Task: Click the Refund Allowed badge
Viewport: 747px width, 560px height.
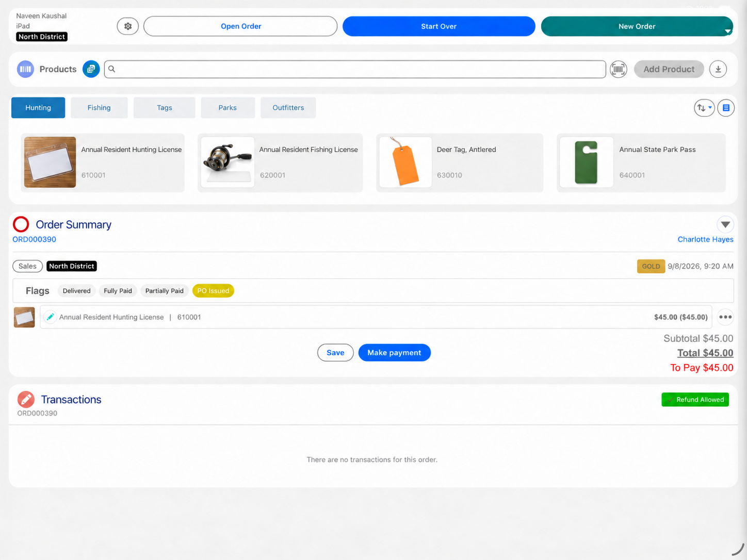Action: click(x=695, y=400)
